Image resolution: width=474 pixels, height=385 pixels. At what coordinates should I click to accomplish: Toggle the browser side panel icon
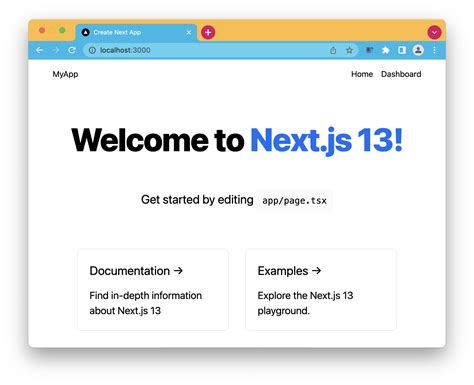tap(402, 50)
